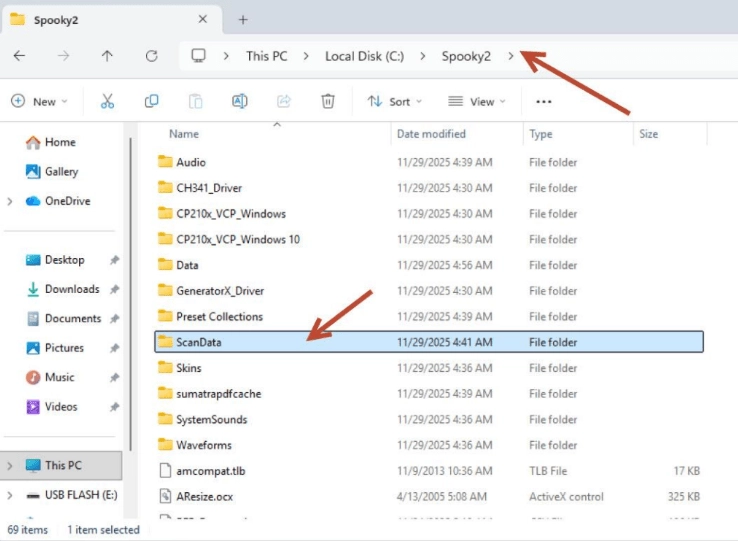Select the Preset Collections folder
Screen dimensions: 738x541
point(219,316)
